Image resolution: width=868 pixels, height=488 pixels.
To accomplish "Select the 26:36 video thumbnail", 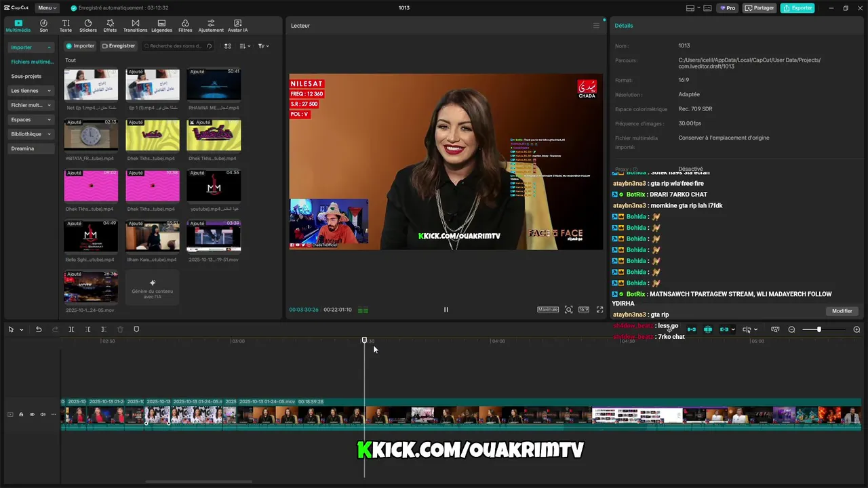I will tap(91, 286).
